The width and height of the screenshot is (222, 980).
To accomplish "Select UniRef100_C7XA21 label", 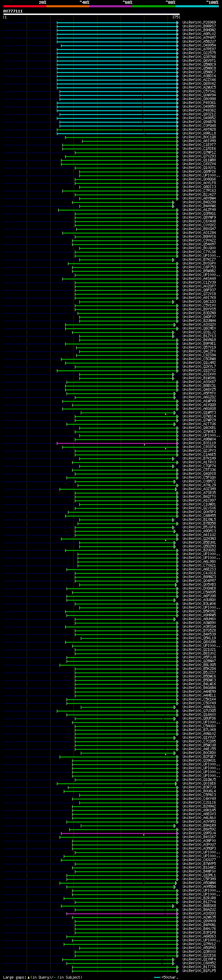I will point(199,565).
